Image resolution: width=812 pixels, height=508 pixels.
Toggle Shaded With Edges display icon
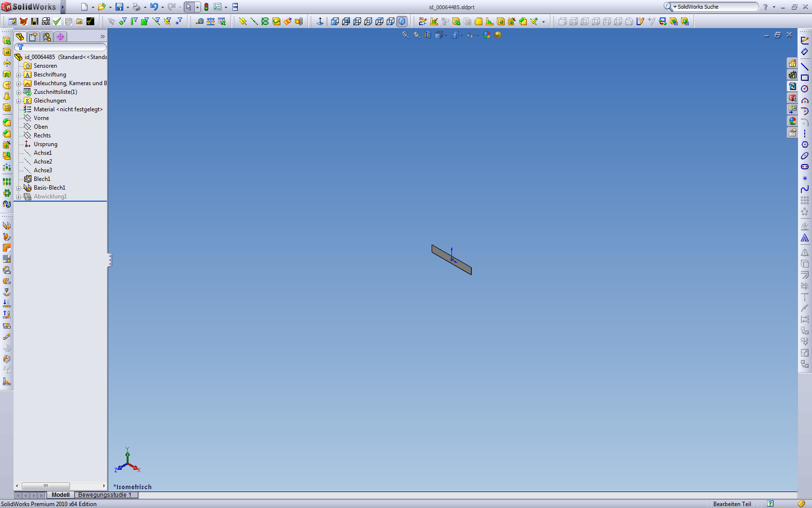pos(402,21)
